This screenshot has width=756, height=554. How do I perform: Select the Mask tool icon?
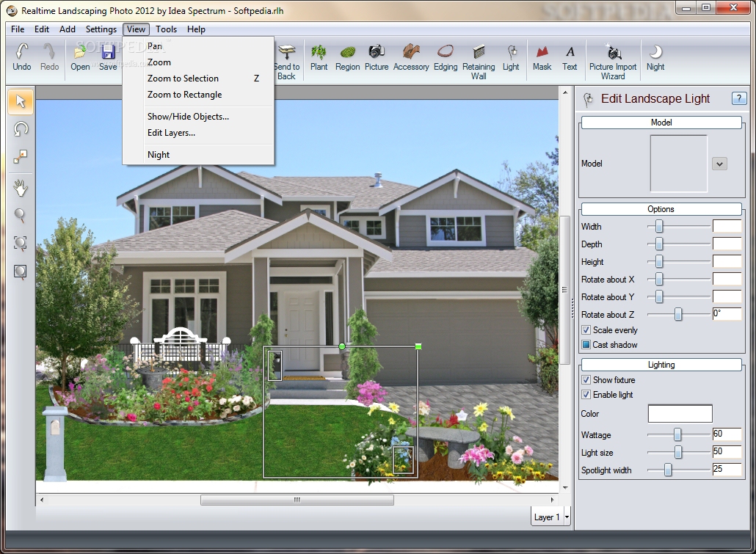[542, 57]
